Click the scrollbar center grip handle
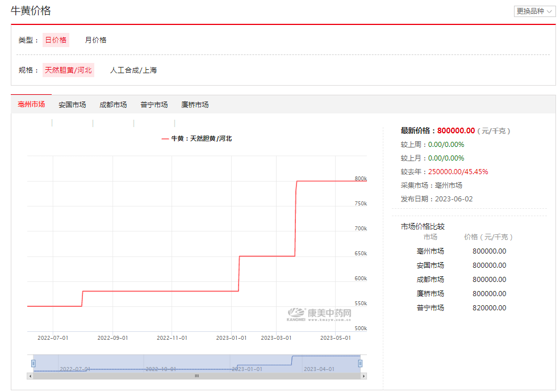The height and width of the screenshot is (392, 560). [197, 376]
